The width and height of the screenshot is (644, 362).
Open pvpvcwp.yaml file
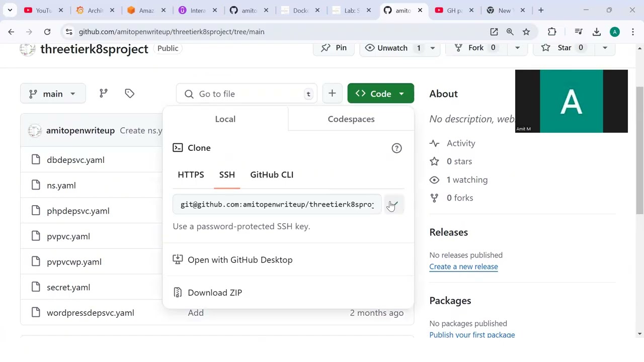(x=74, y=262)
